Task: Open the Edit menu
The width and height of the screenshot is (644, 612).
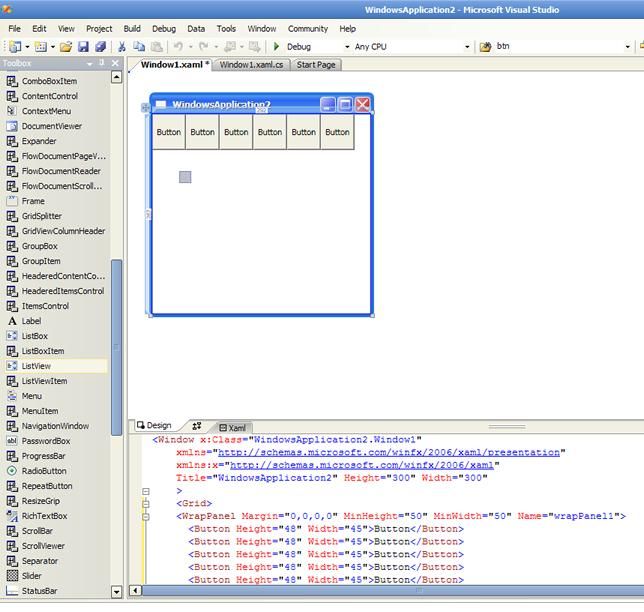Action: click(39, 29)
